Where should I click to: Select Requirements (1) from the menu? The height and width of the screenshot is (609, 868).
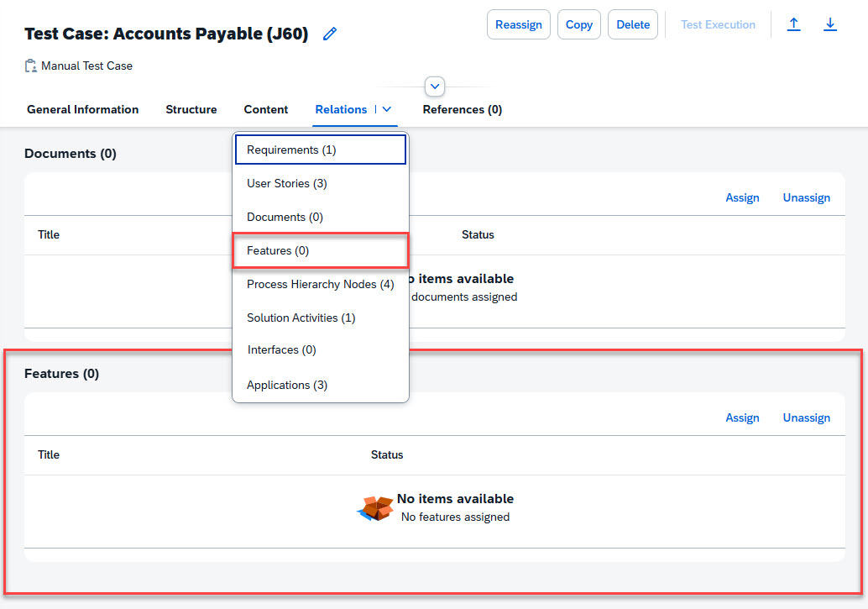pyautogui.click(x=321, y=150)
